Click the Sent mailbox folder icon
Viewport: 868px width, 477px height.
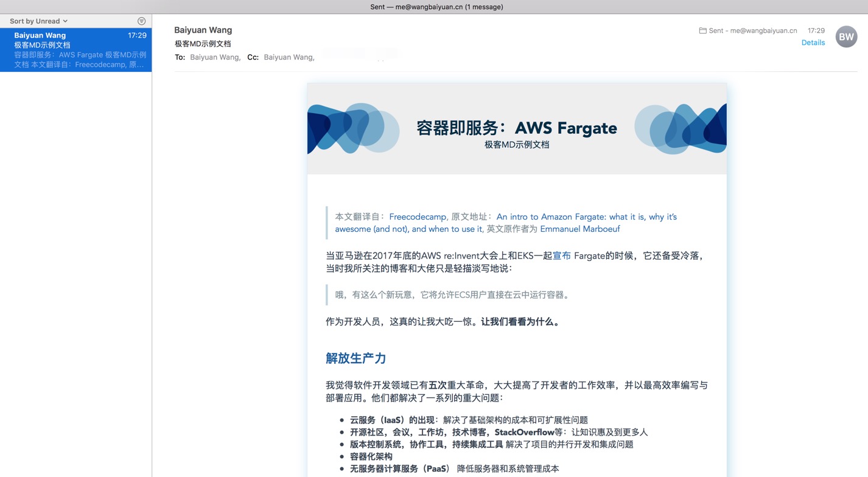click(x=702, y=30)
